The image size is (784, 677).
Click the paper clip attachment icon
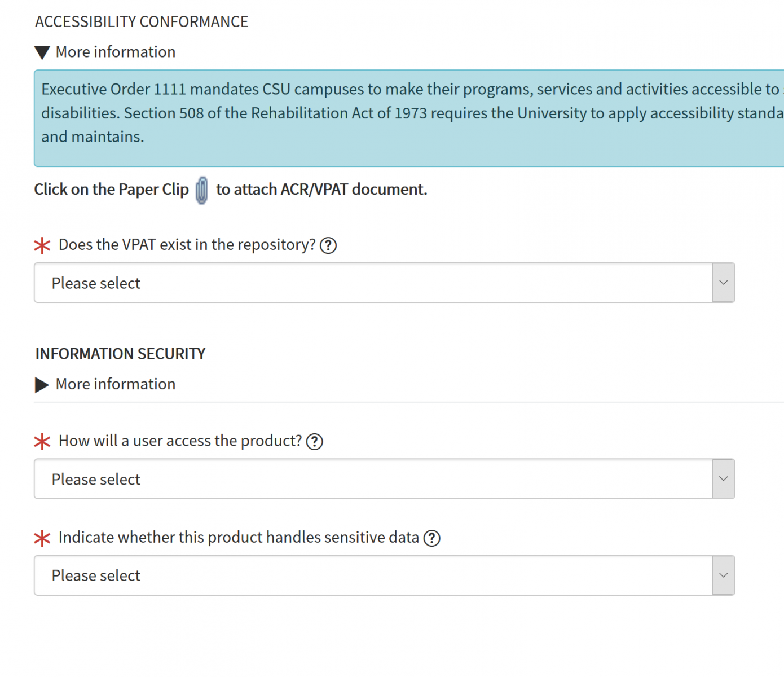(201, 190)
